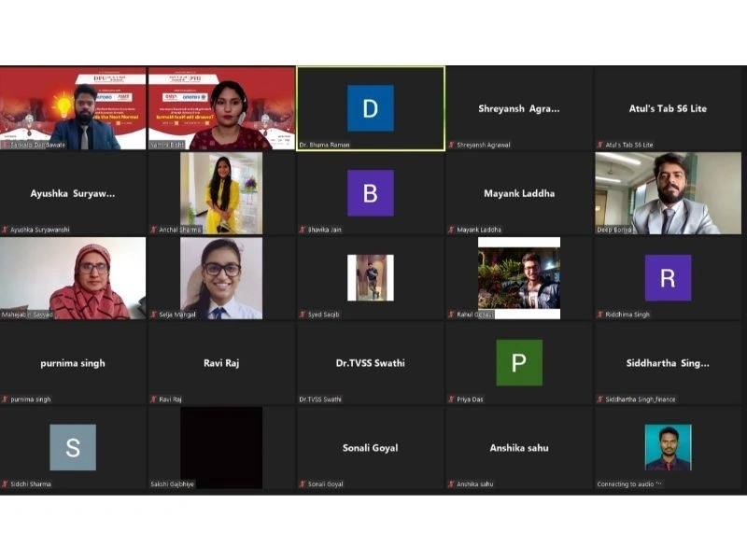Select the gray S avatar of Siddhi Sharma
747x560 pixels.
73,447
